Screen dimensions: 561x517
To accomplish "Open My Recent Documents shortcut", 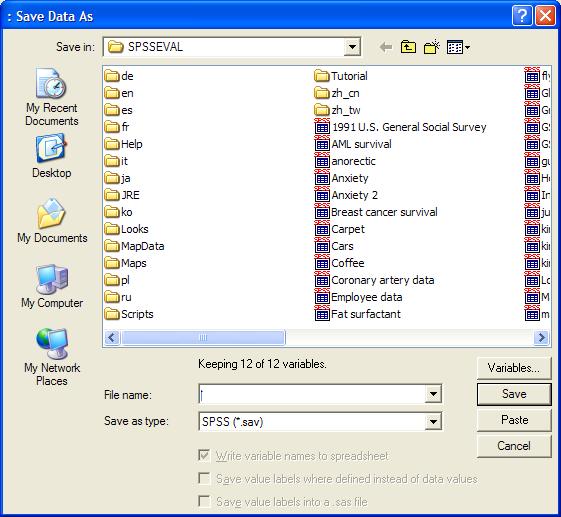I will coord(52,97).
